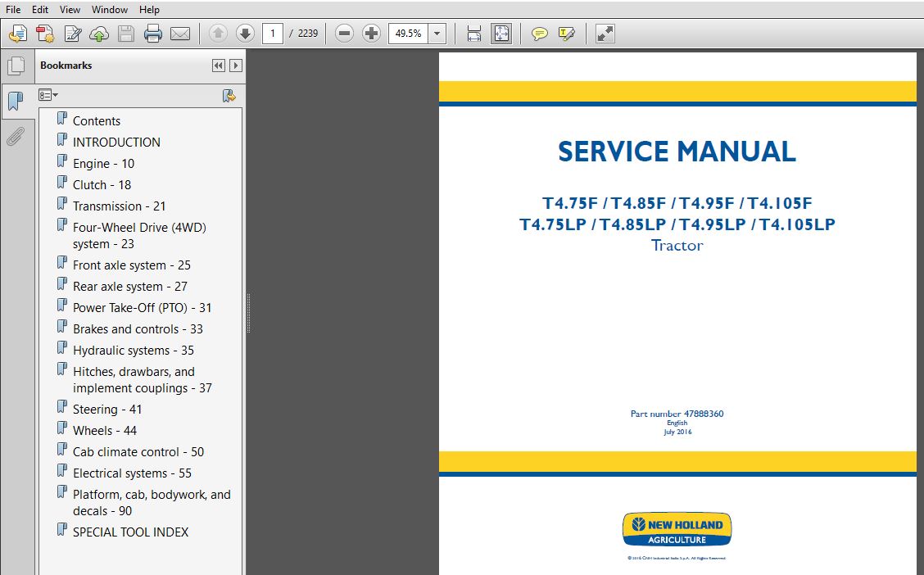This screenshot has height=575, width=924.
Task: Select the Transmission - 21 bookmark
Action: pyautogui.click(x=119, y=206)
